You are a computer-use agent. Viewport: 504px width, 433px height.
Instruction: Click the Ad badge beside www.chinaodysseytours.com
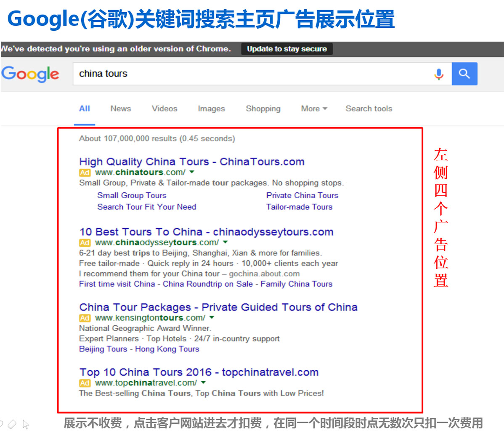(85, 243)
